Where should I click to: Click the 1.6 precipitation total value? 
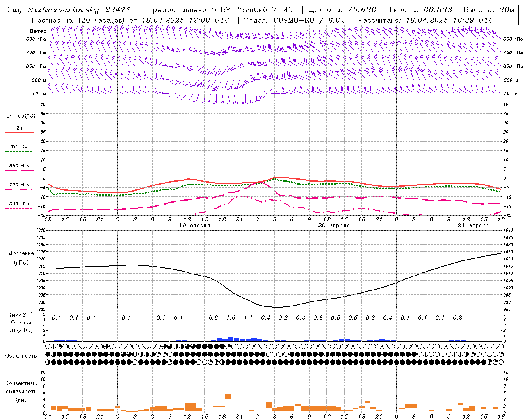231,317
